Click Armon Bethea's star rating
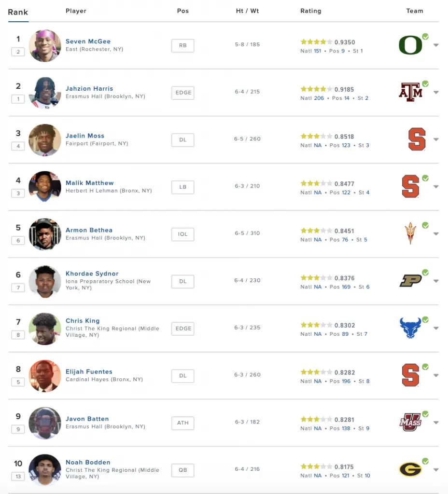 coord(316,231)
